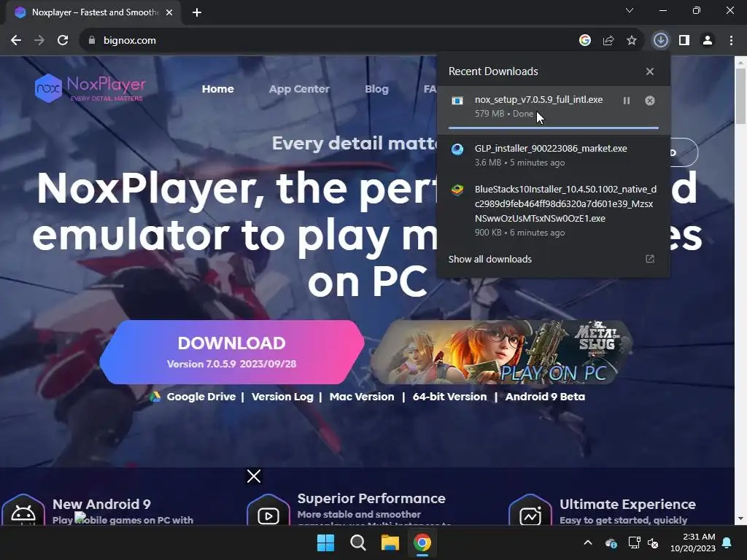Open the Chrome side panel icon

coord(684,41)
